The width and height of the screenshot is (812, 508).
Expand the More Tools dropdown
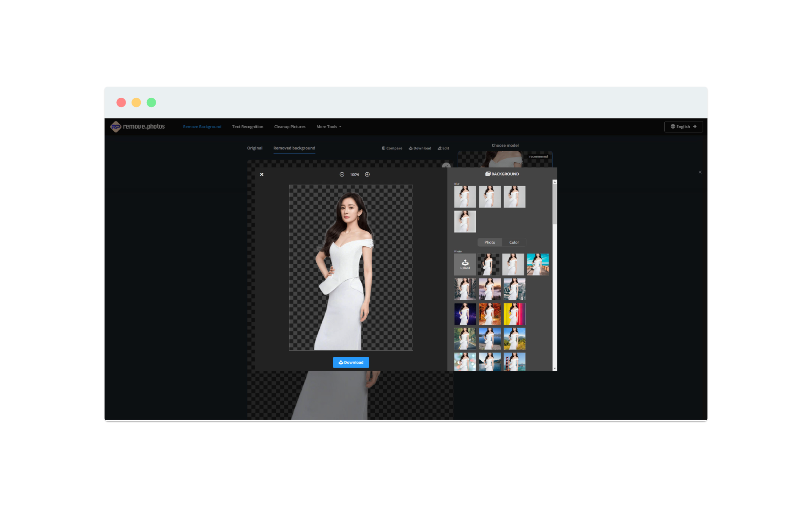tap(329, 127)
